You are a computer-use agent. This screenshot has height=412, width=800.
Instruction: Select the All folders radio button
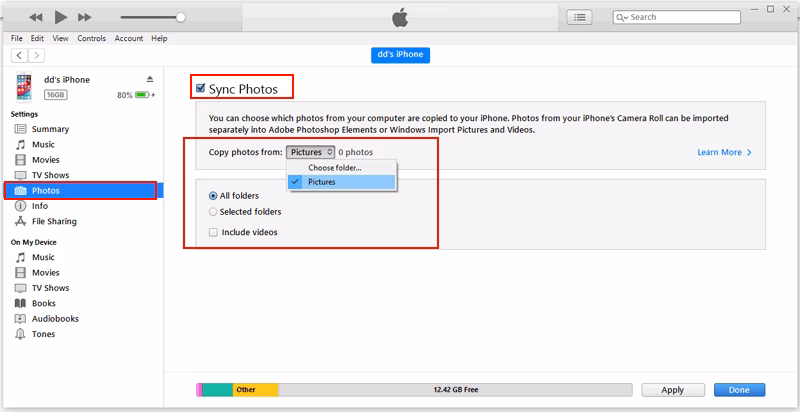point(213,195)
